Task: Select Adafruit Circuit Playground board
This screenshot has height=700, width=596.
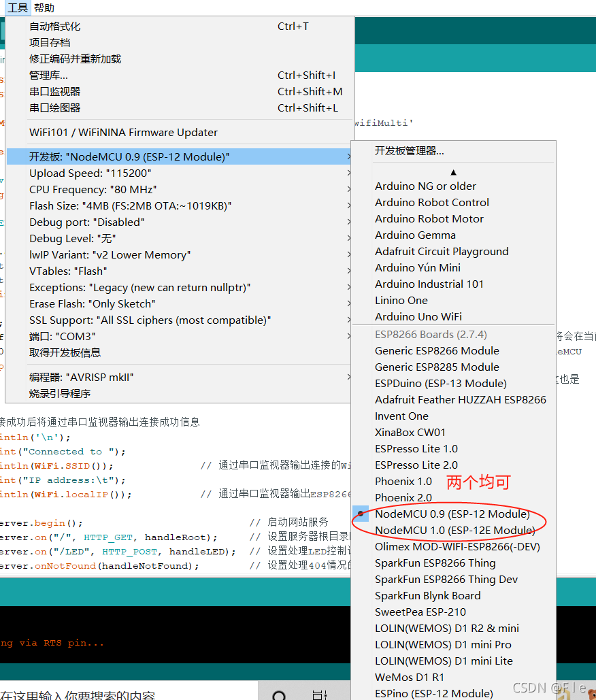Action: coord(454,251)
